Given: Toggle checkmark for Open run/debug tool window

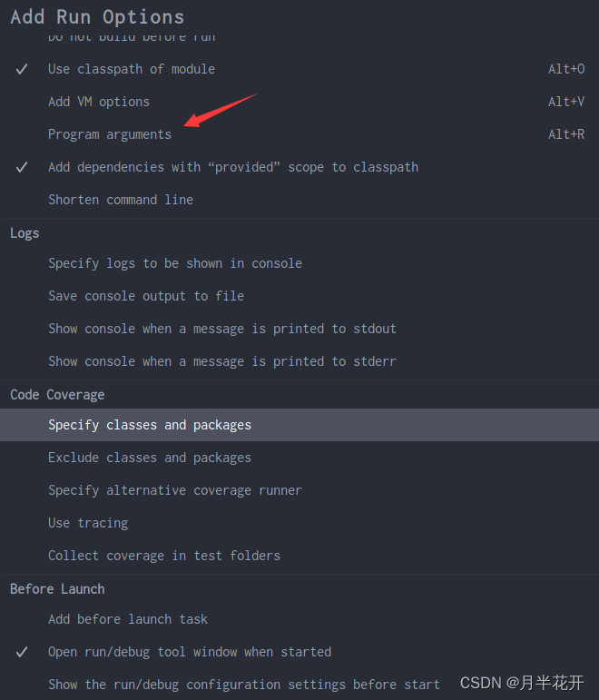Looking at the screenshot, I should click(x=22, y=652).
